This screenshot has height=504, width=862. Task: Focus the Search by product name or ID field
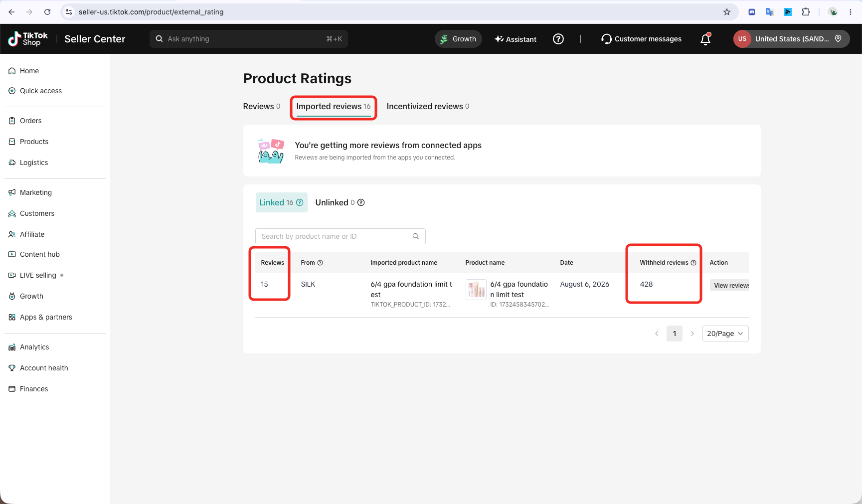click(341, 236)
